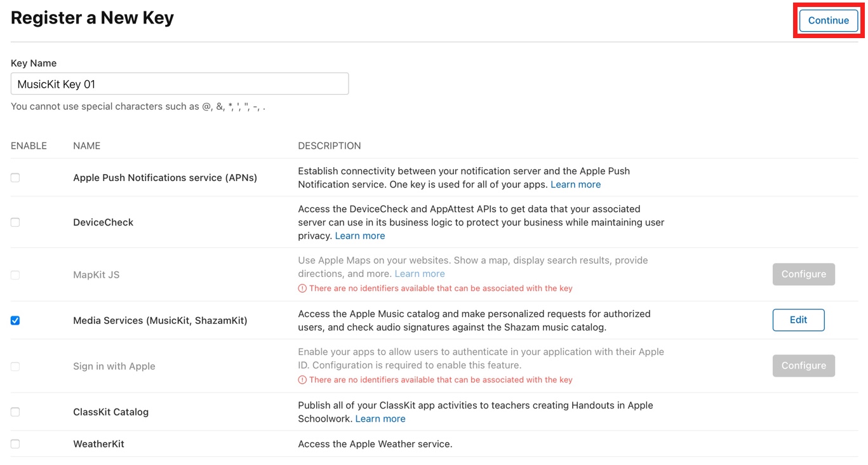
Task: Open Learn more link for DeviceCheck
Action: [x=360, y=236]
